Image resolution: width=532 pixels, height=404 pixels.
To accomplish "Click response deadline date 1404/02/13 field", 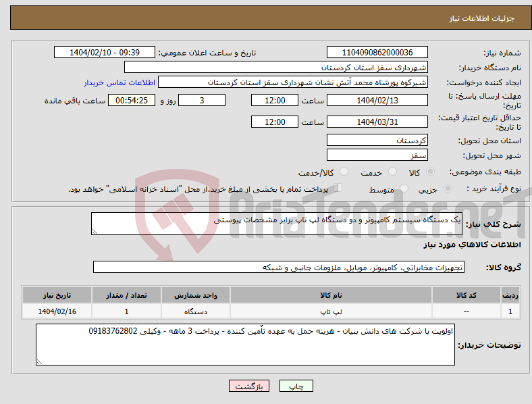I will coord(377,100).
